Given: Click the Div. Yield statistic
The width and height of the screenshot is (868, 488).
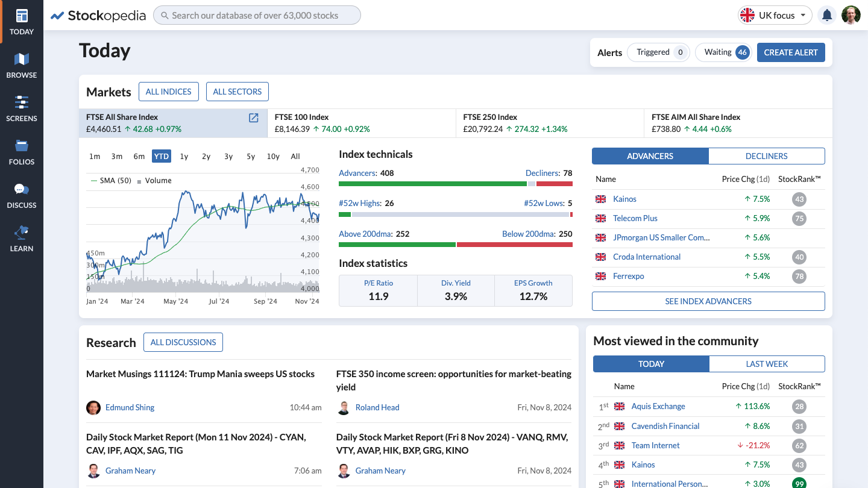Looking at the screenshot, I should (x=456, y=290).
